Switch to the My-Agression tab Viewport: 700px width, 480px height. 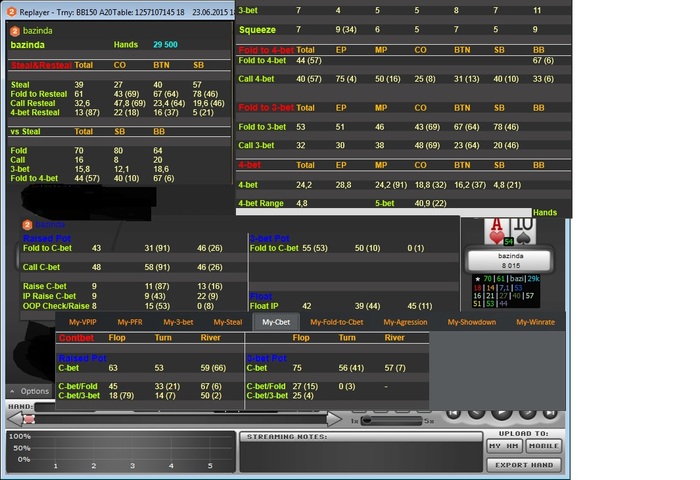point(405,322)
